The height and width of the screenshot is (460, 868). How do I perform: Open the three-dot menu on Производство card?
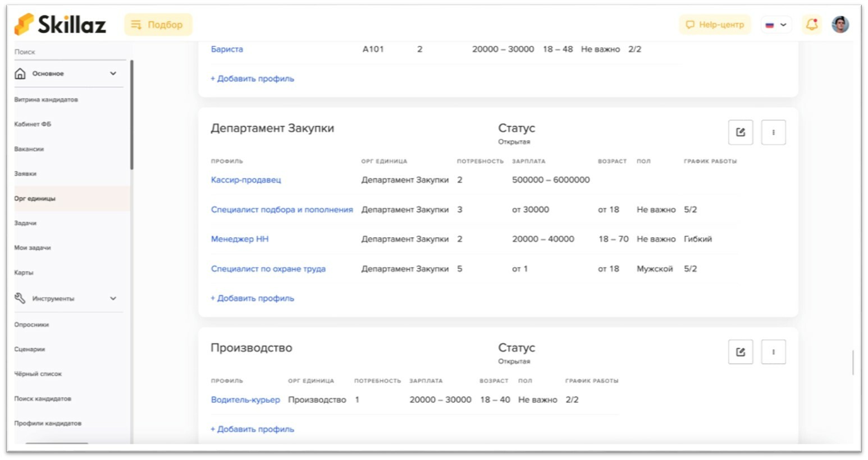click(773, 352)
